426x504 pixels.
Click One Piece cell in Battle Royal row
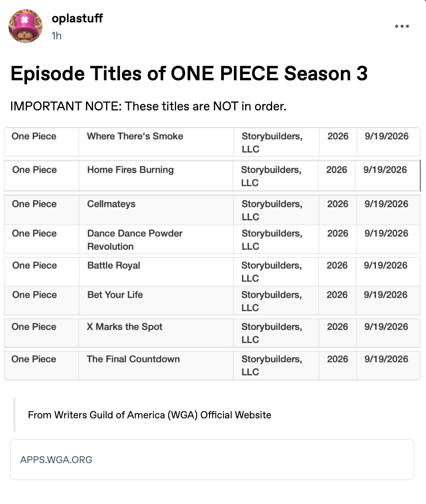pos(35,266)
